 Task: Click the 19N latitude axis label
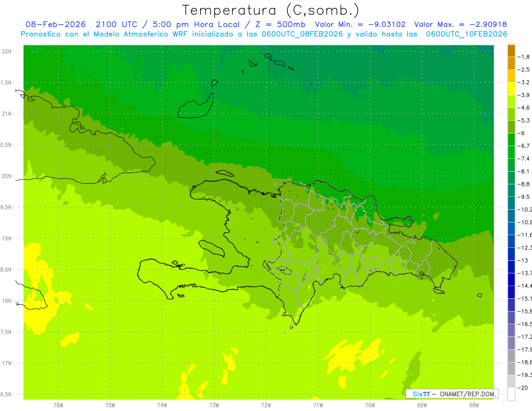pos(7,239)
